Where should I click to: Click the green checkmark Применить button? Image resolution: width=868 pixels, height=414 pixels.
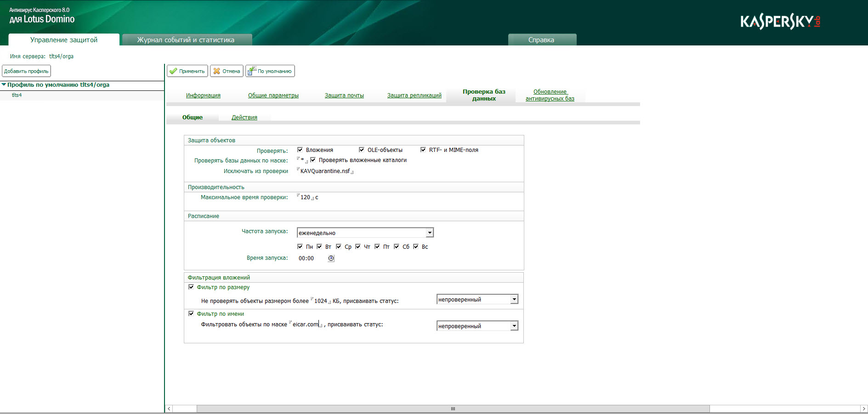pos(187,71)
